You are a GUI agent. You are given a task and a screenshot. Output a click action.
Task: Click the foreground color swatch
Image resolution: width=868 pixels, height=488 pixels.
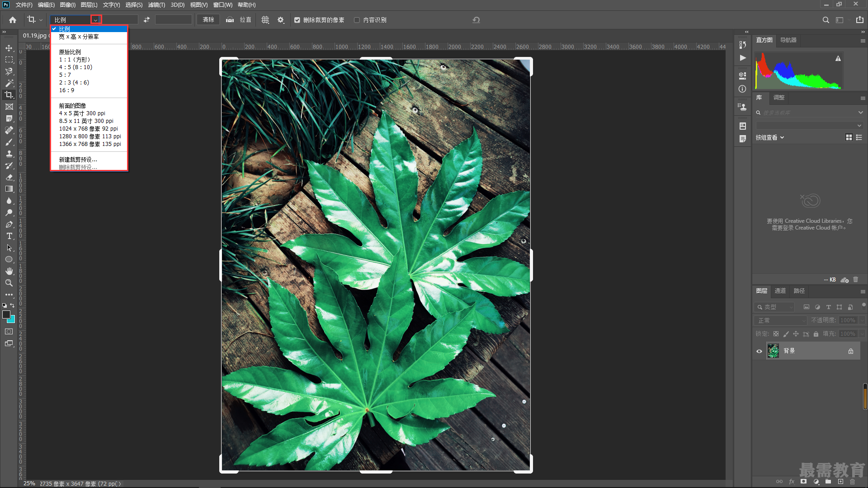click(6, 314)
